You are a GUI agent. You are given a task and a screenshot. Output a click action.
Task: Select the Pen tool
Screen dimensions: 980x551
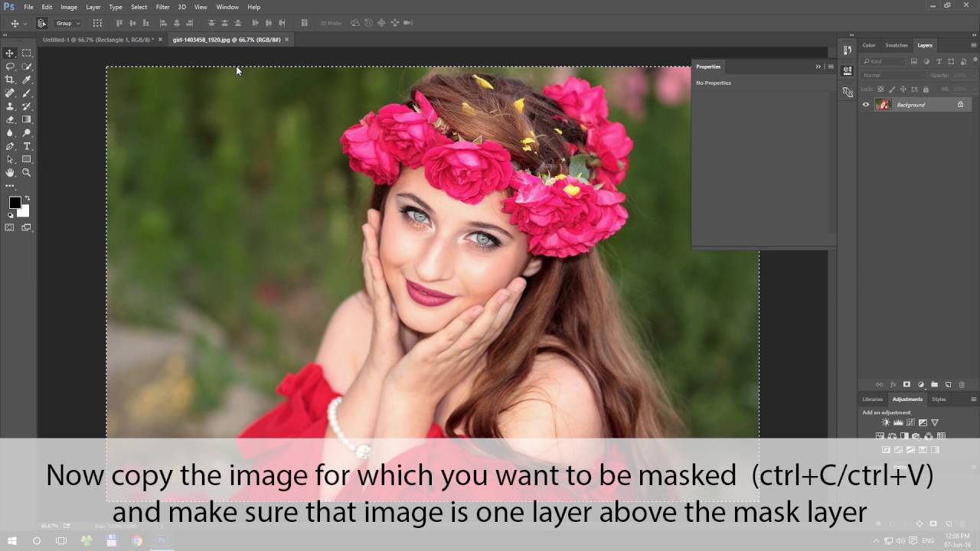(10, 146)
